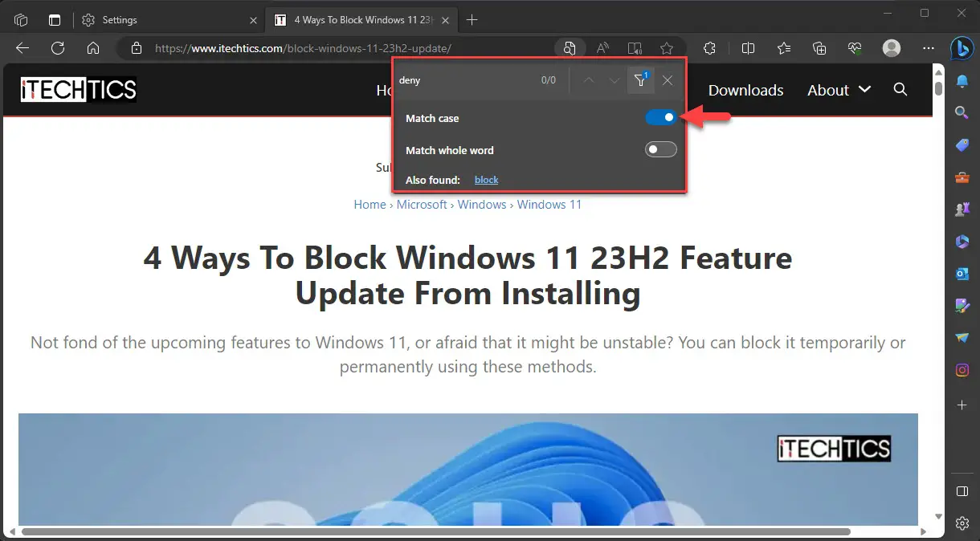The width and height of the screenshot is (980, 541).
Task: Click the 'block' also found link
Action: pos(487,180)
